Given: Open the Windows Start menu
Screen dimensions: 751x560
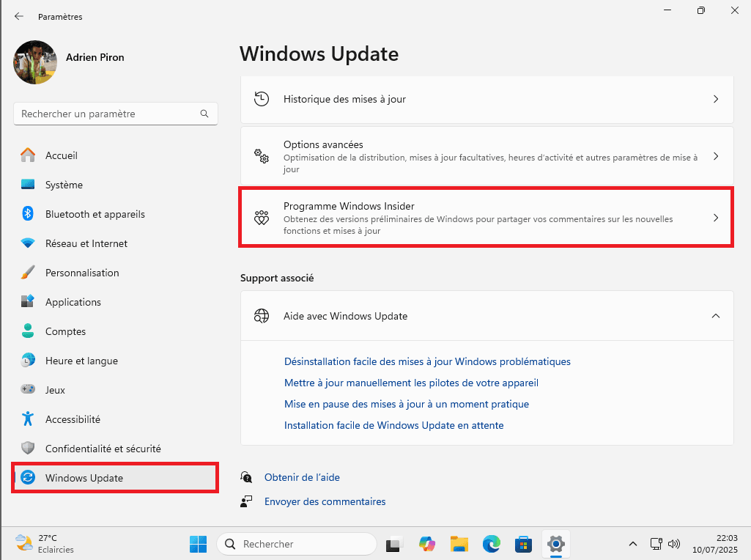Looking at the screenshot, I should [198, 544].
